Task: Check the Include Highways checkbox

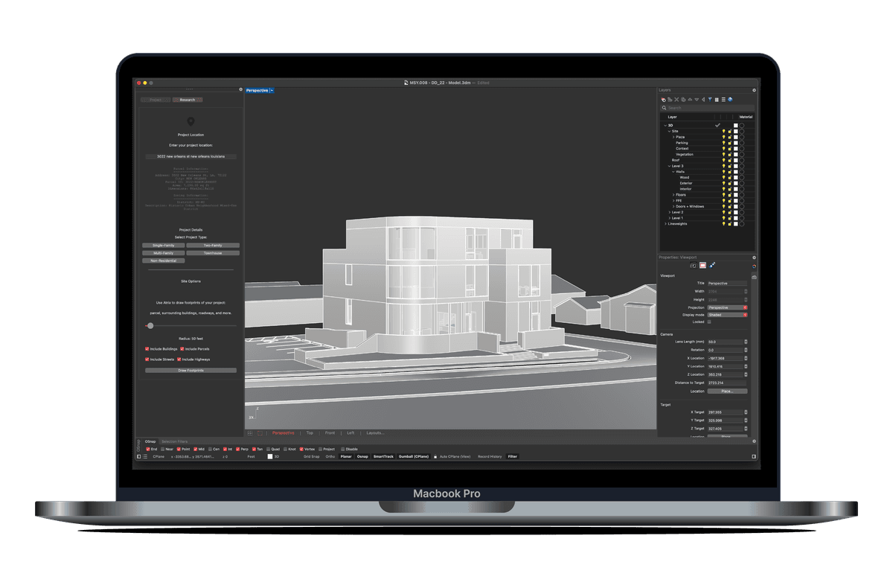Action: [x=180, y=359]
